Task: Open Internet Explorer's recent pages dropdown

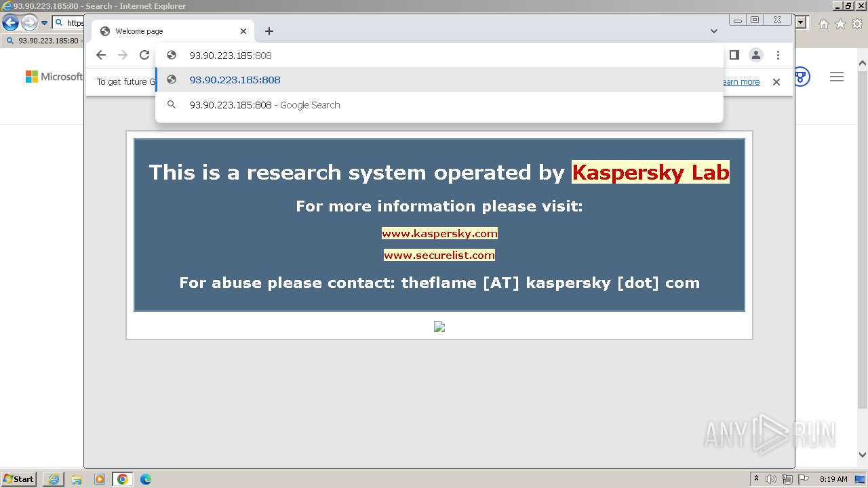Action: [x=45, y=23]
